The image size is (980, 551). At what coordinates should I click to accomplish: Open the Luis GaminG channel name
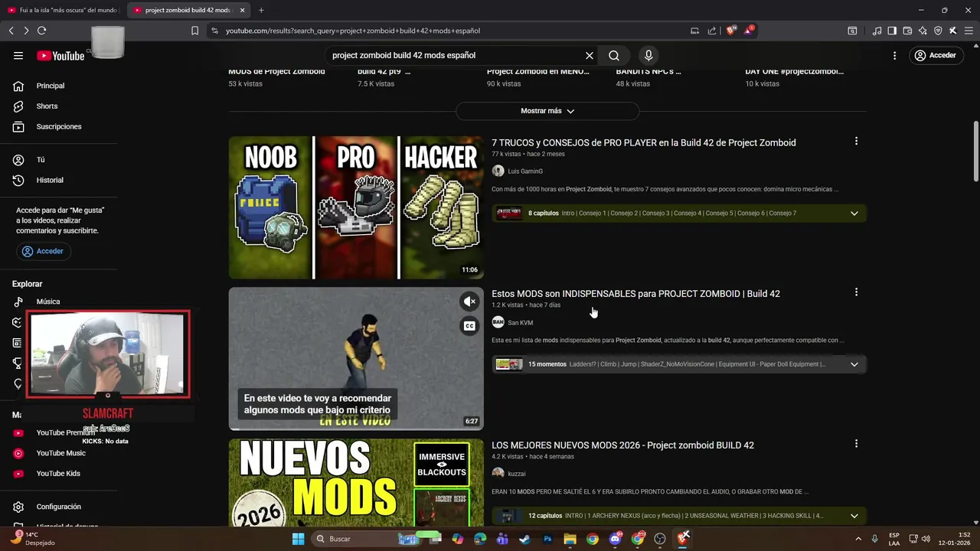click(x=525, y=171)
